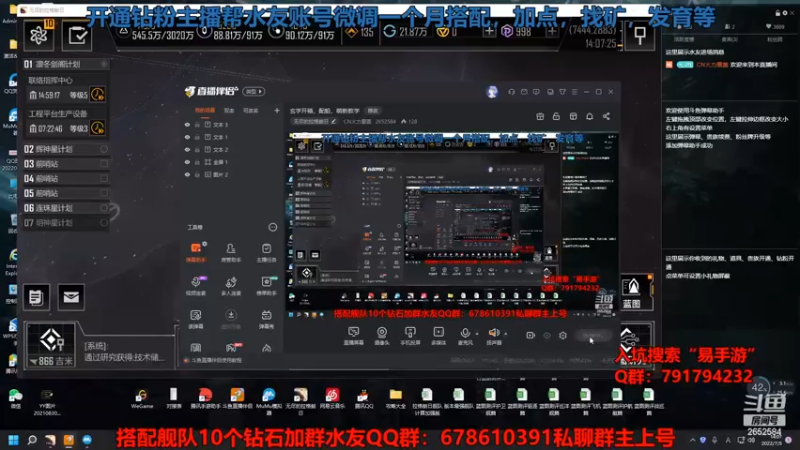Add a 多媒体 media source
The height and width of the screenshot is (450, 800).
[438, 336]
